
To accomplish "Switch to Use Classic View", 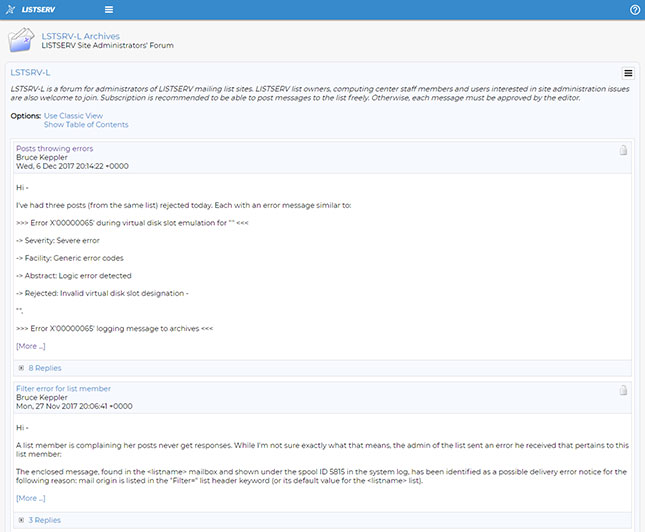I will (73, 116).
